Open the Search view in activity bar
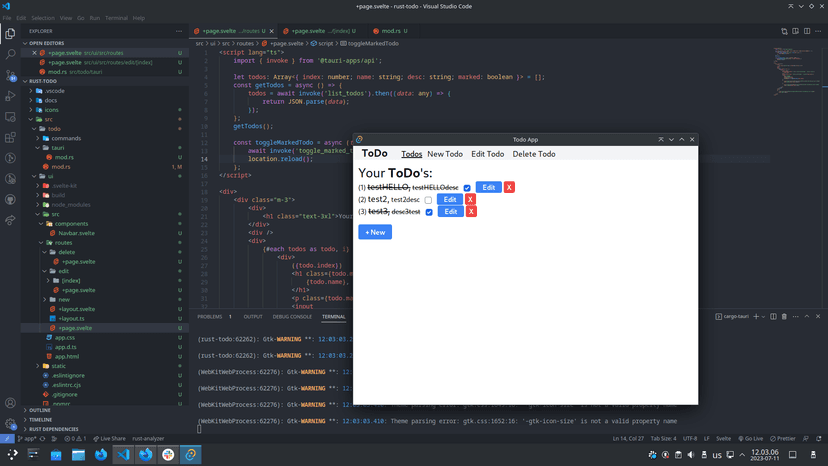This screenshot has height=466, width=828. click(x=11, y=55)
